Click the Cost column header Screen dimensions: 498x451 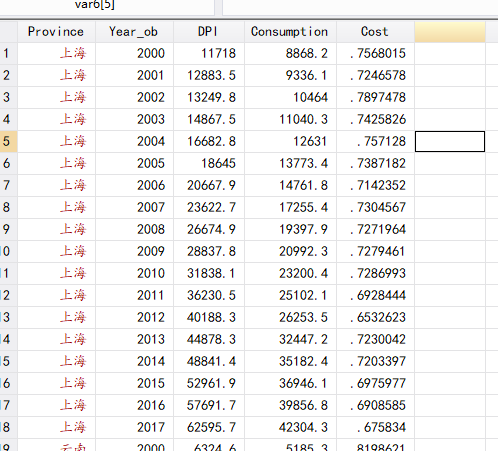pyautogui.click(x=375, y=32)
